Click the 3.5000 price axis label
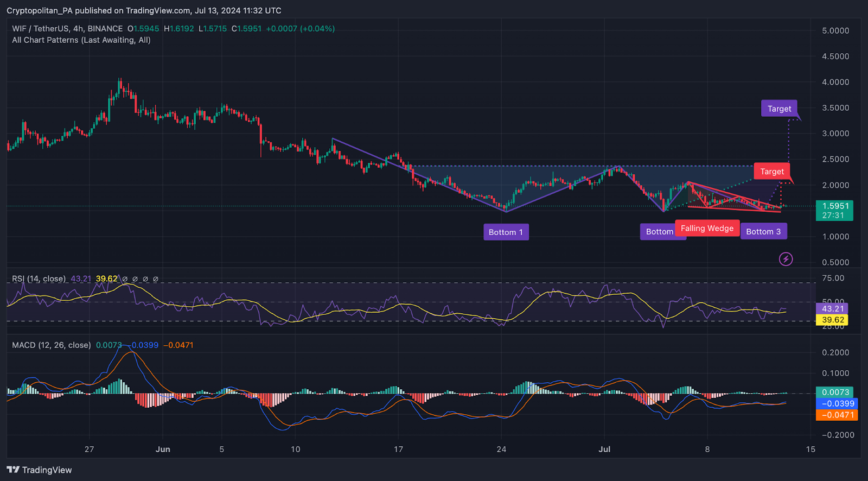The height and width of the screenshot is (481, 868). pyautogui.click(x=835, y=108)
